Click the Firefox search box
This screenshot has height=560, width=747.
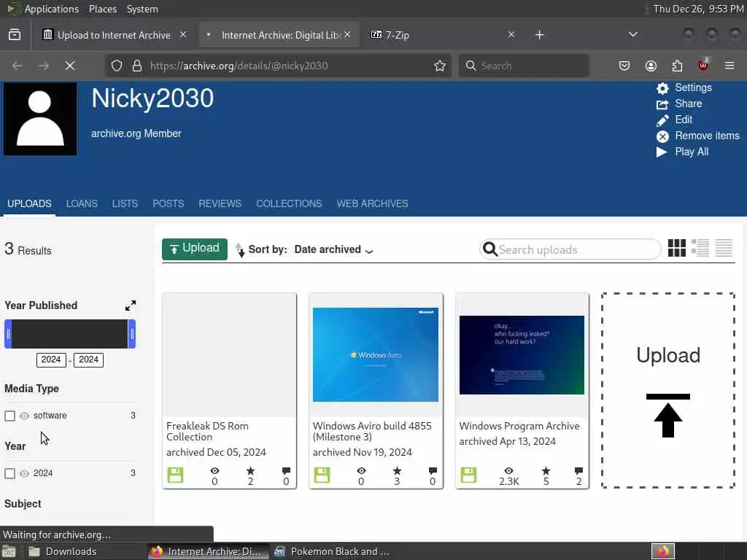point(524,66)
